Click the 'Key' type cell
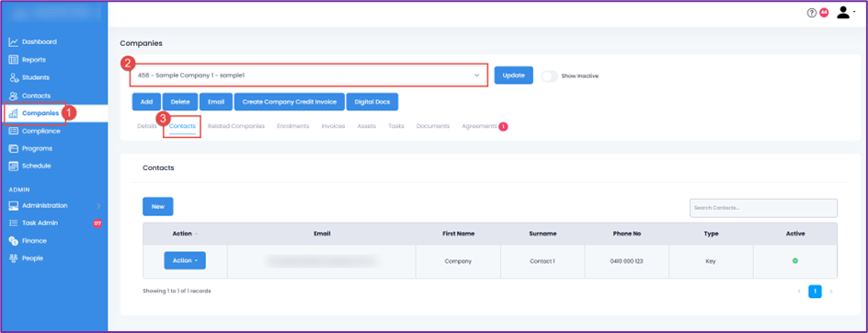This screenshot has height=333, width=868. 711,261
